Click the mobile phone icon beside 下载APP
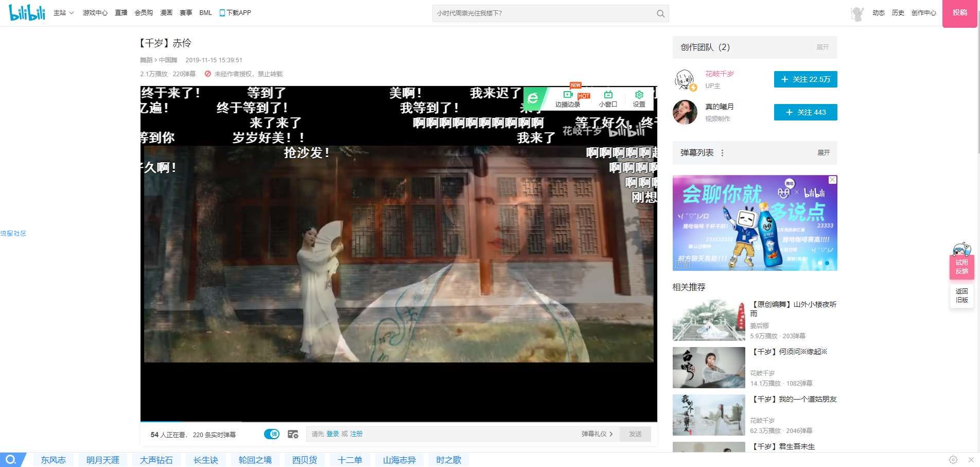Image resolution: width=980 pixels, height=467 pixels. coord(222,13)
